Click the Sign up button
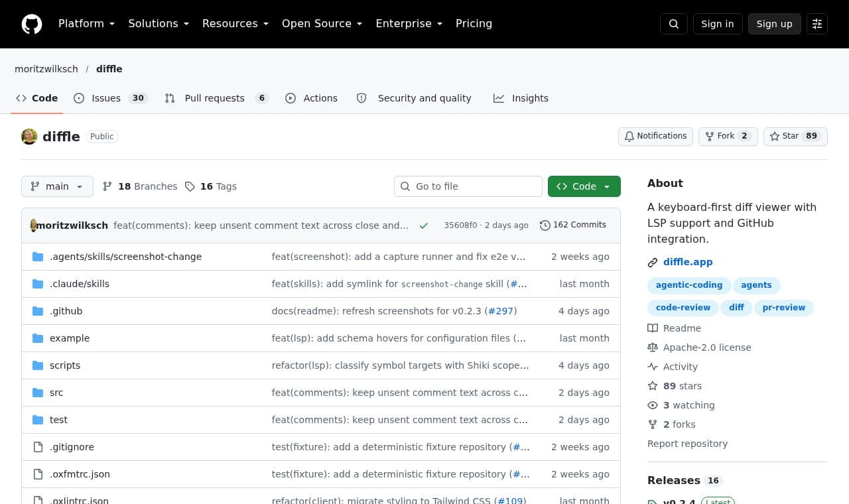Image resolution: width=849 pixels, height=504 pixels. 775,24
